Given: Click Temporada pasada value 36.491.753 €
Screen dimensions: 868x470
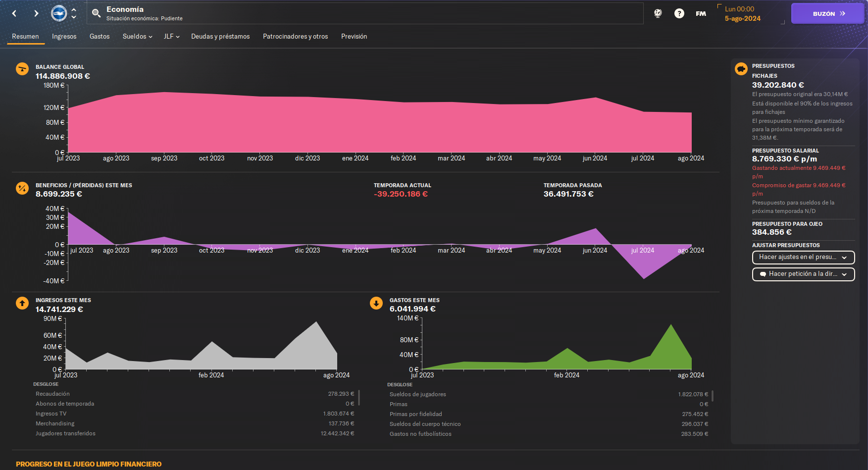Looking at the screenshot, I should tap(568, 194).
